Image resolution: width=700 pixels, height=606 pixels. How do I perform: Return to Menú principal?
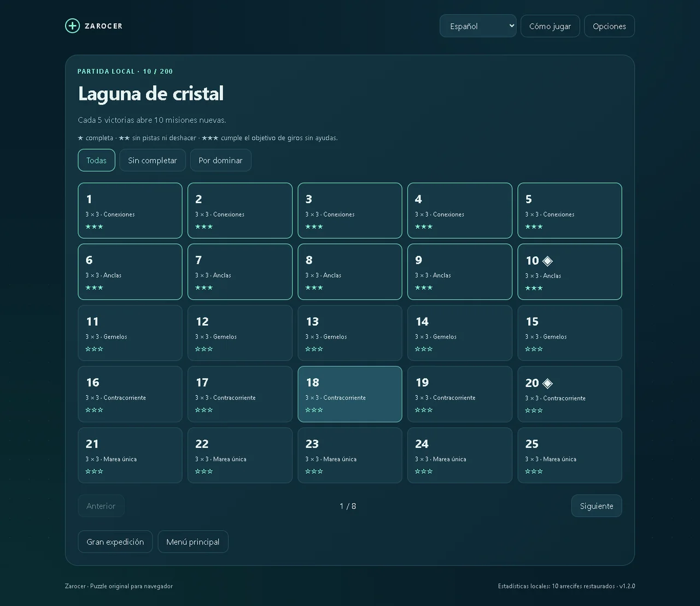click(193, 542)
